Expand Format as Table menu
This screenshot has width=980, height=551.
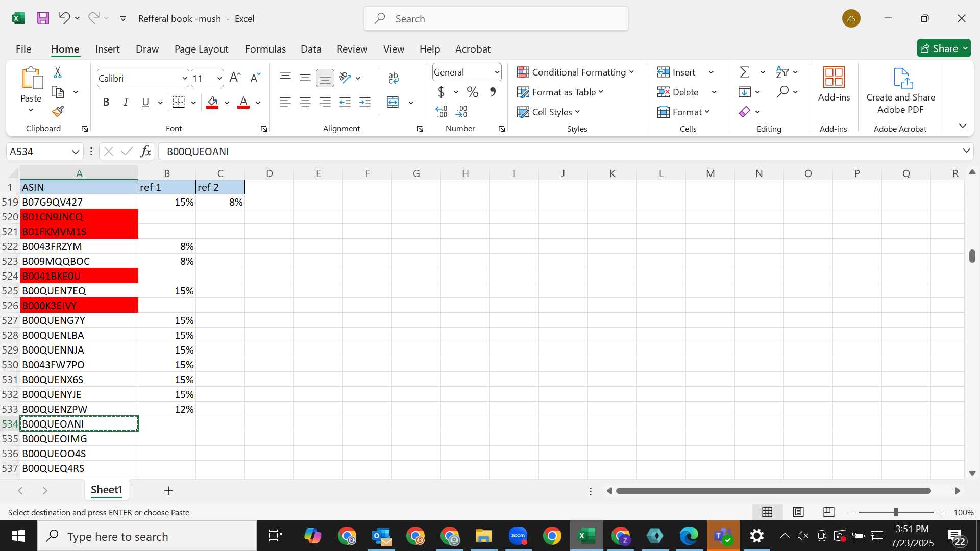pos(560,92)
